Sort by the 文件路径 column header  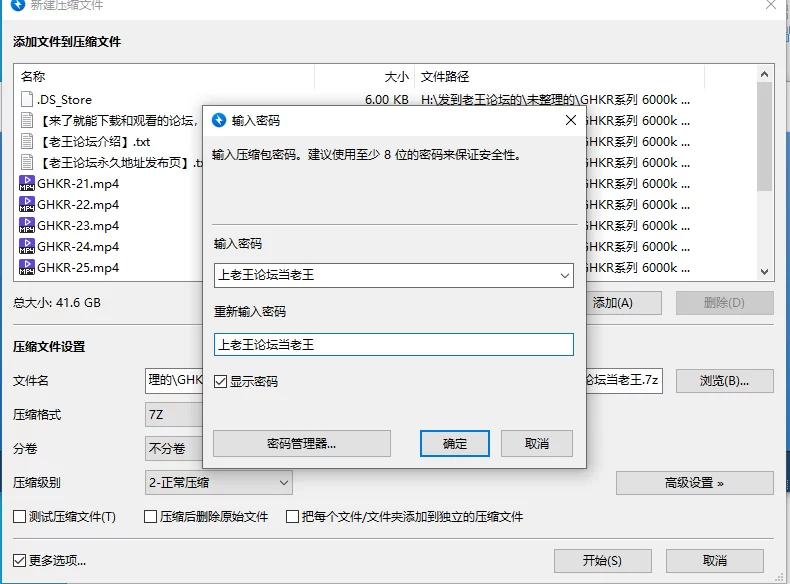tap(559, 77)
